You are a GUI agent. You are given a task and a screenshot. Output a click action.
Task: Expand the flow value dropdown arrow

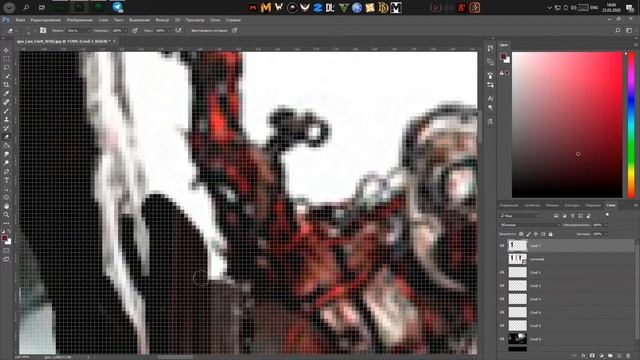(169, 31)
